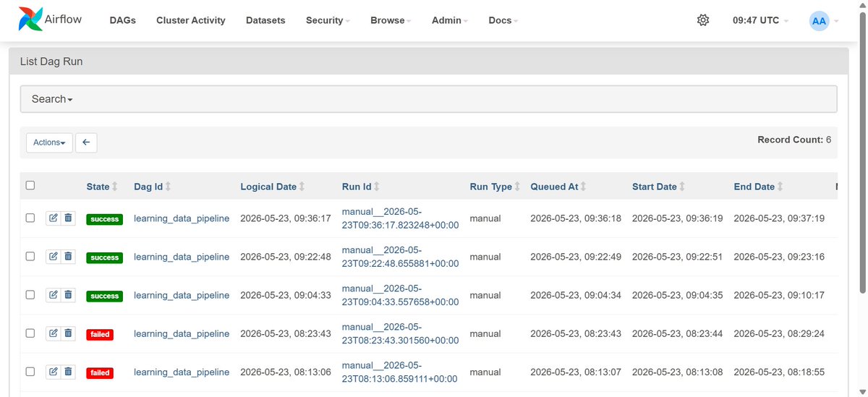The image size is (868, 397).
Task: Open the settings gear icon
Action: pyautogui.click(x=703, y=20)
